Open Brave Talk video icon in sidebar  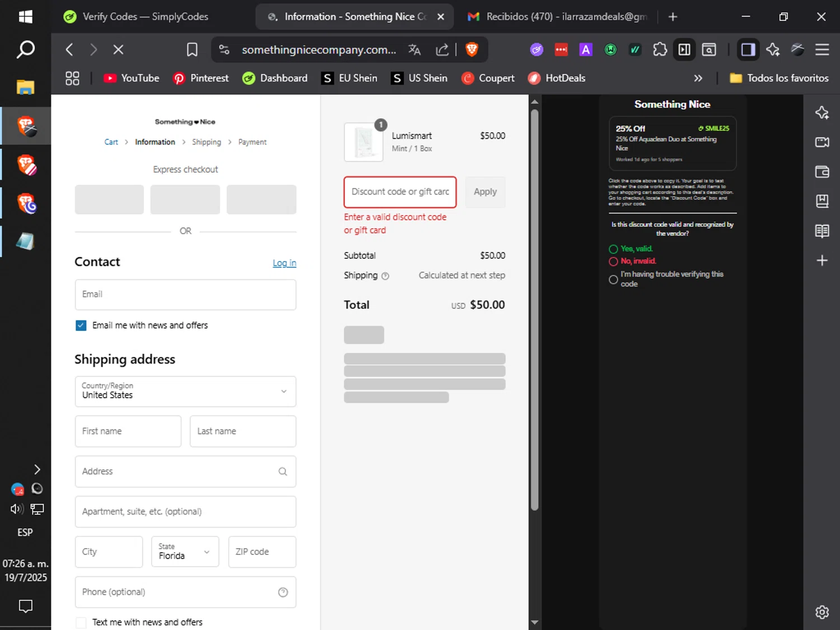[822, 142]
